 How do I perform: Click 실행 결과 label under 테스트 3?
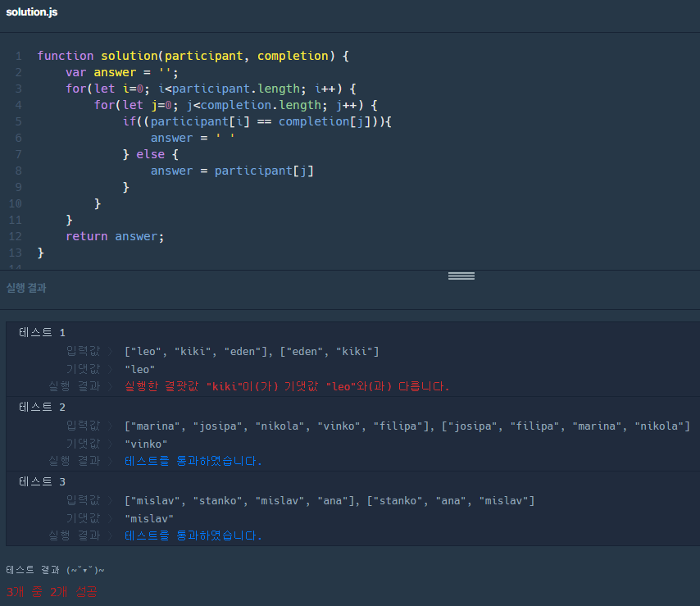[x=74, y=535]
